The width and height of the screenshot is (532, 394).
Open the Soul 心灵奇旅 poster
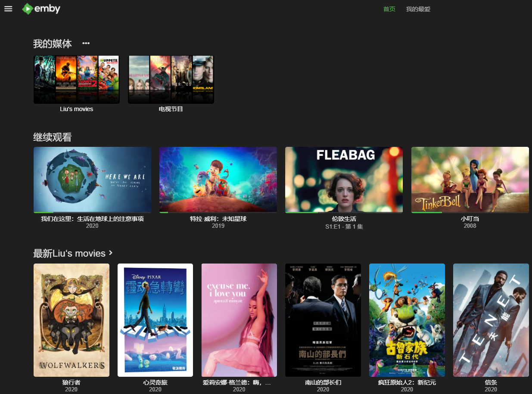[155, 320]
